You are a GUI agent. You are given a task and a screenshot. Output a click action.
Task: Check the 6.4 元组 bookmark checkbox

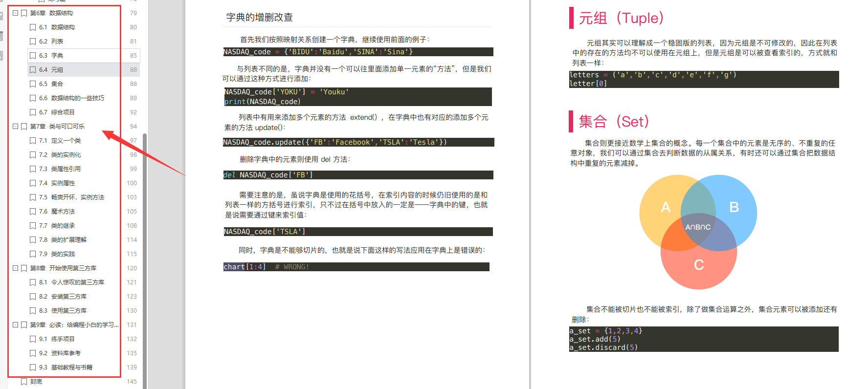[33, 70]
